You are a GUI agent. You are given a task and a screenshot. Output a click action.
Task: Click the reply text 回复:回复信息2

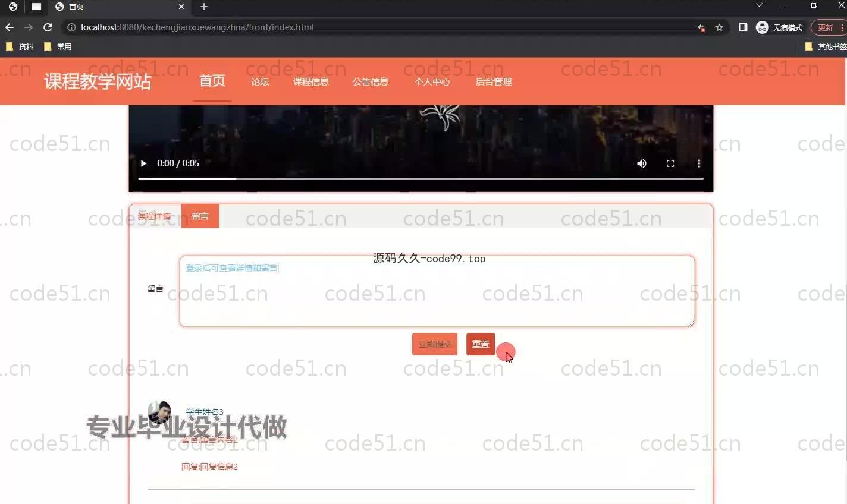(x=209, y=467)
